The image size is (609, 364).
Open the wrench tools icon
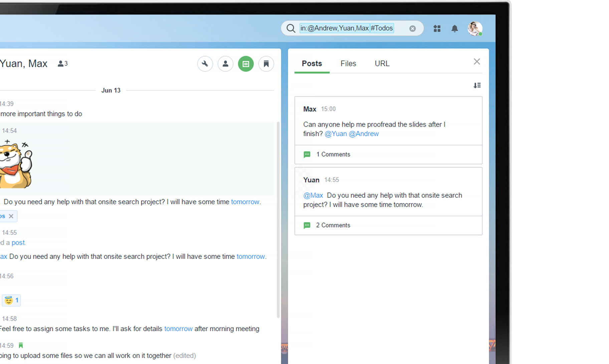pyautogui.click(x=205, y=64)
